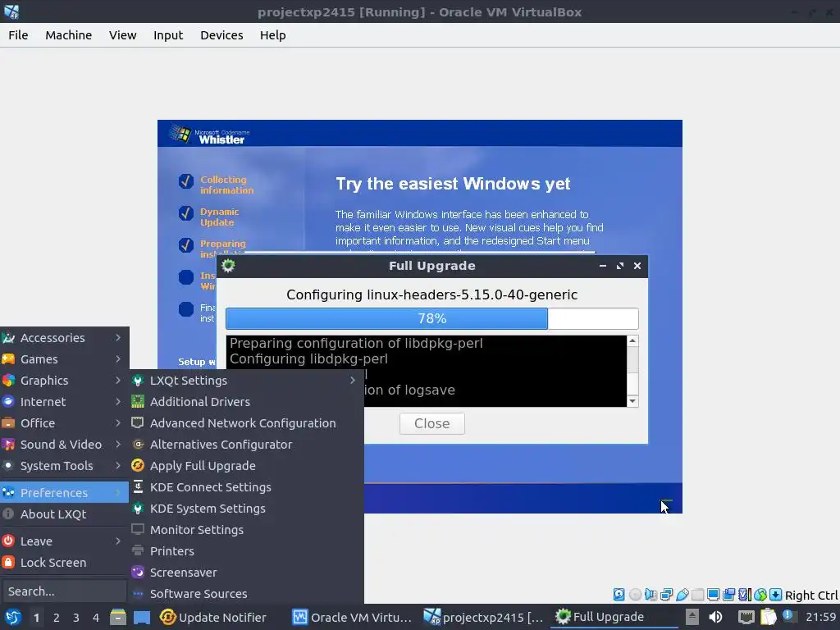Open the file manager icon on the panel
Viewport: 840px width, 630px height.
click(118, 617)
